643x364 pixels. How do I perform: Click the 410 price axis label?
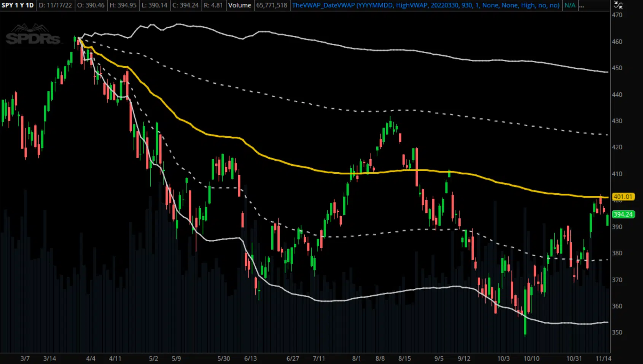click(617, 174)
